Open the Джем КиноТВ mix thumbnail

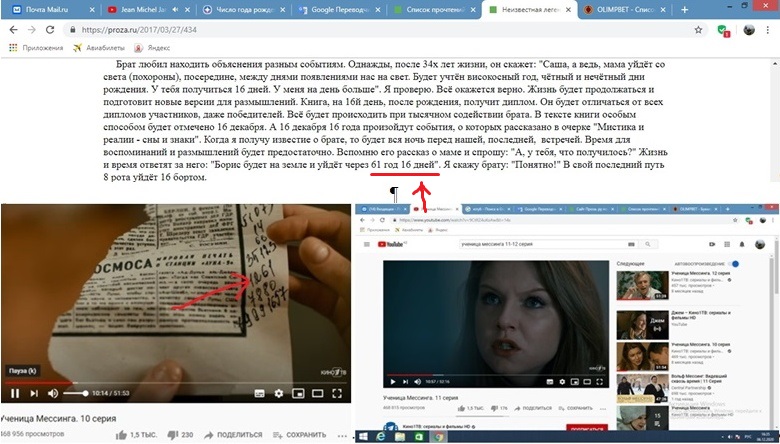point(642,325)
